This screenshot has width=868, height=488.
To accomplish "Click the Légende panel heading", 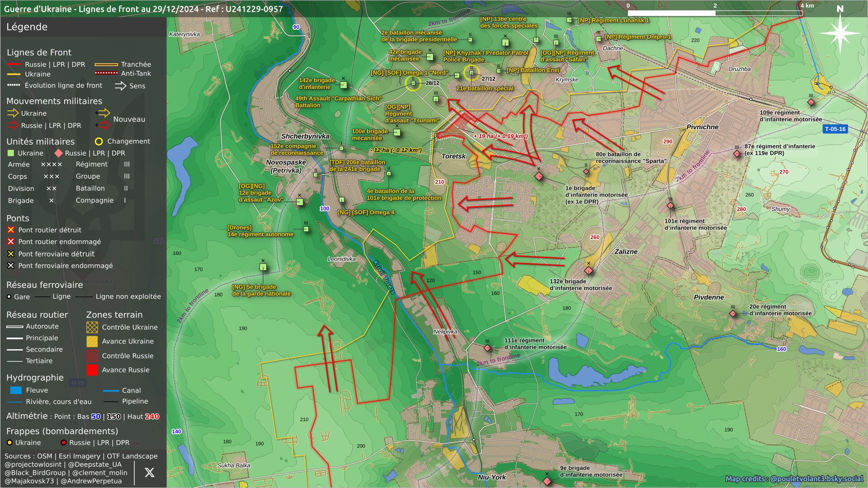I will point(27,27).
